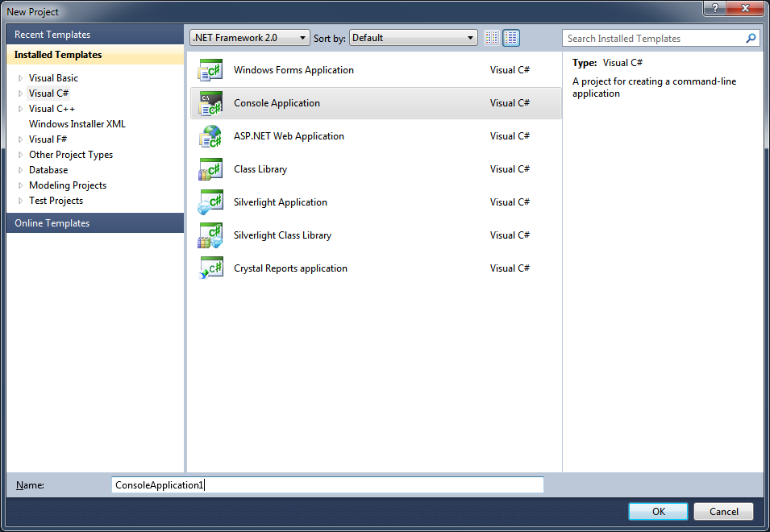Dismiss the dialog with Cancel
This screenshot has height=532, width=770.
point(722,511)
